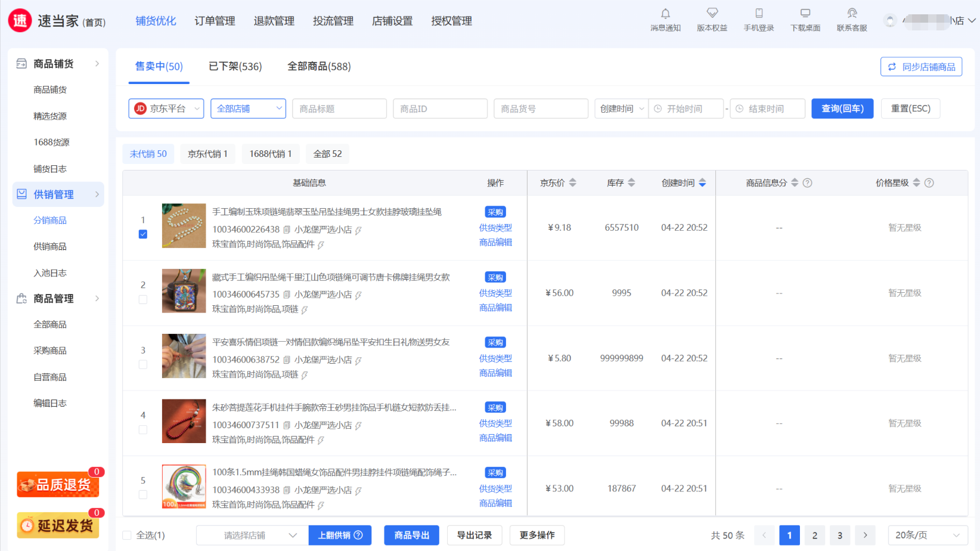Screen dimensions: 980x551
Task: Tick the 全选 checkbox at bottom
Action: pyautogui.click(x=127, y=535)
